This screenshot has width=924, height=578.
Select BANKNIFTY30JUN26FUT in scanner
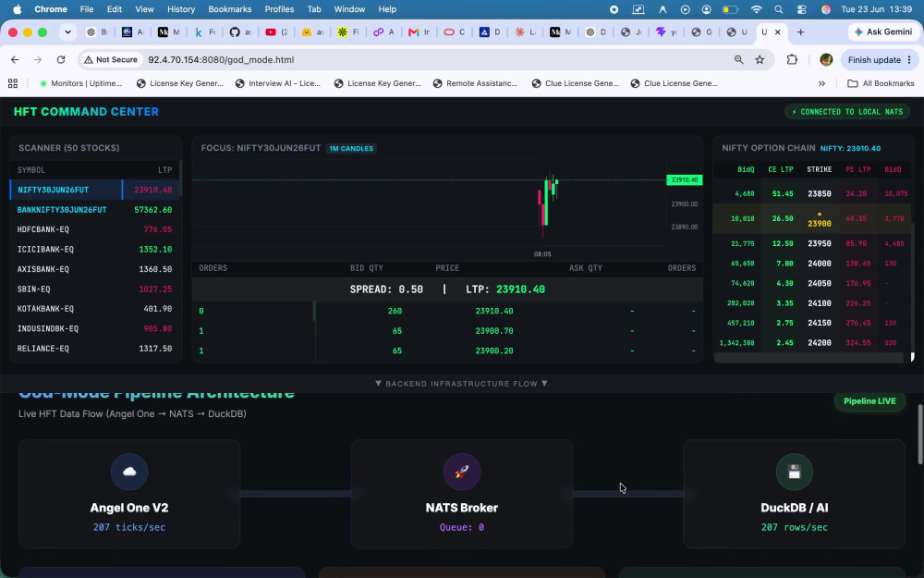tap(95, 210)
